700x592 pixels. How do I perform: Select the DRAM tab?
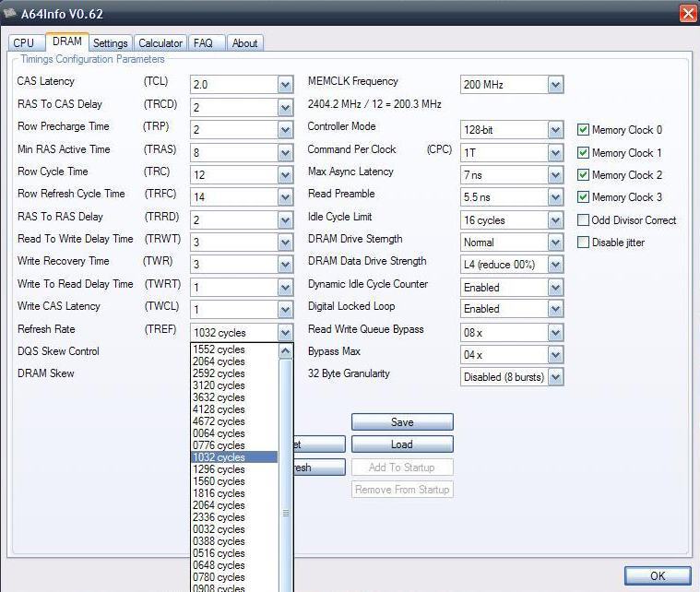67,41
